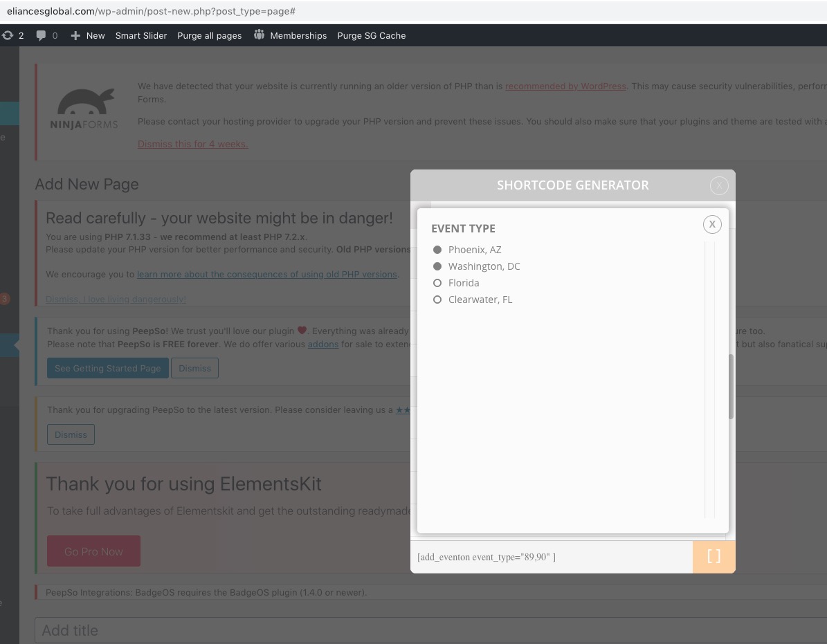
Task: Click See Getting Started Page button
Action: (107, 368)
